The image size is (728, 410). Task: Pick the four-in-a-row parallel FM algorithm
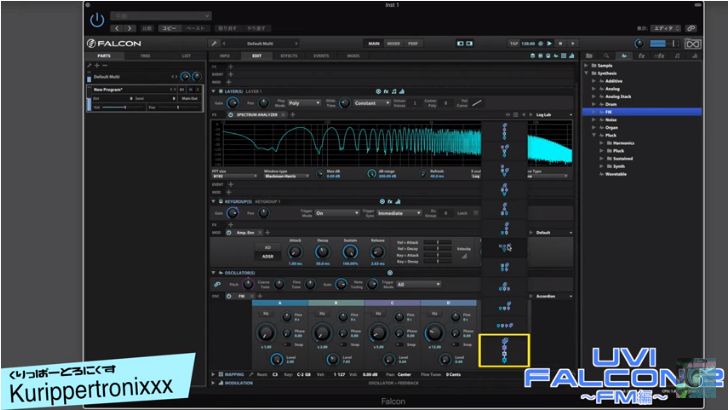pyautogui.click(x=504, y=325)
